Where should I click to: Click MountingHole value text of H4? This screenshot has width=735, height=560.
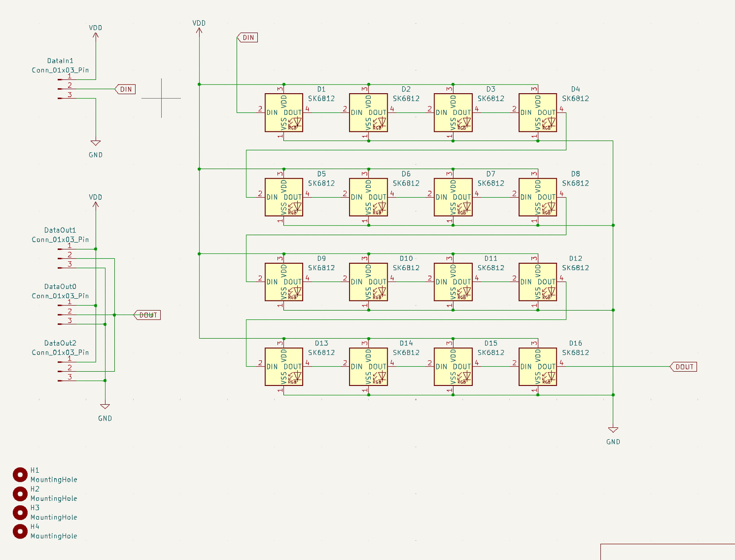[54, 536]
